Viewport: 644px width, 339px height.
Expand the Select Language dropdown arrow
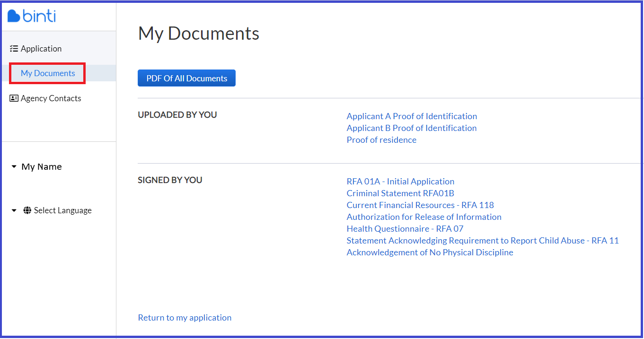(x=14, y=210)
